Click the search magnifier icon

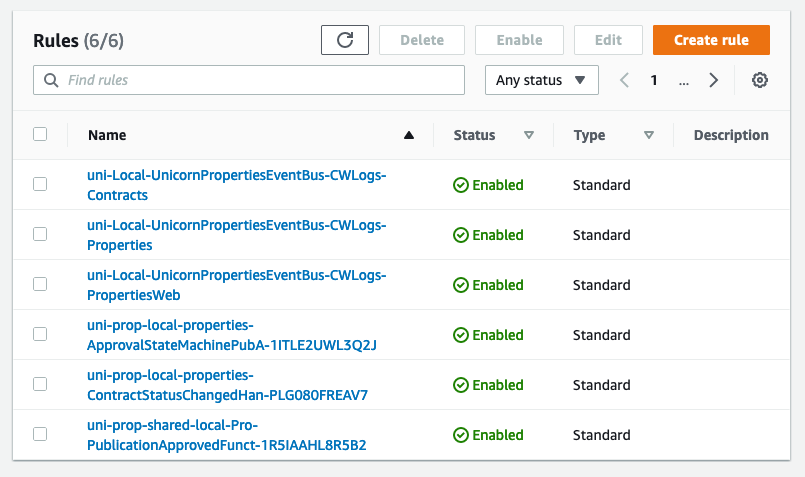pos(51,80)
